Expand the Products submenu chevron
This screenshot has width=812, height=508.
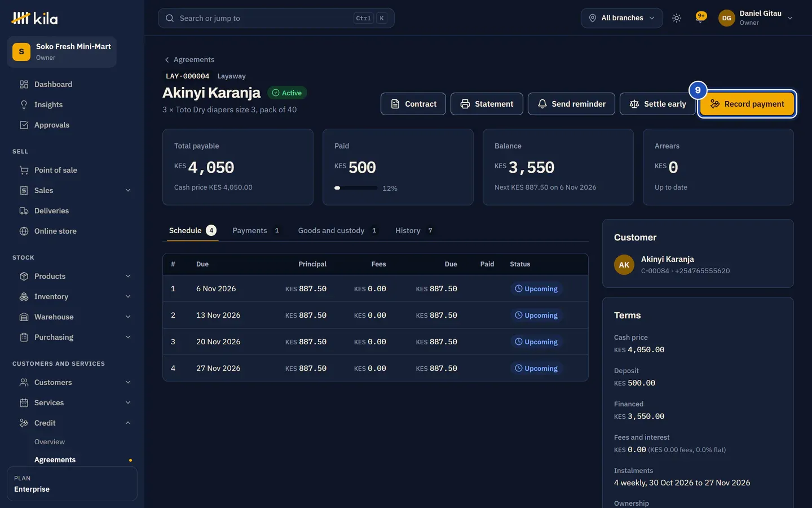tap(128, 276)
